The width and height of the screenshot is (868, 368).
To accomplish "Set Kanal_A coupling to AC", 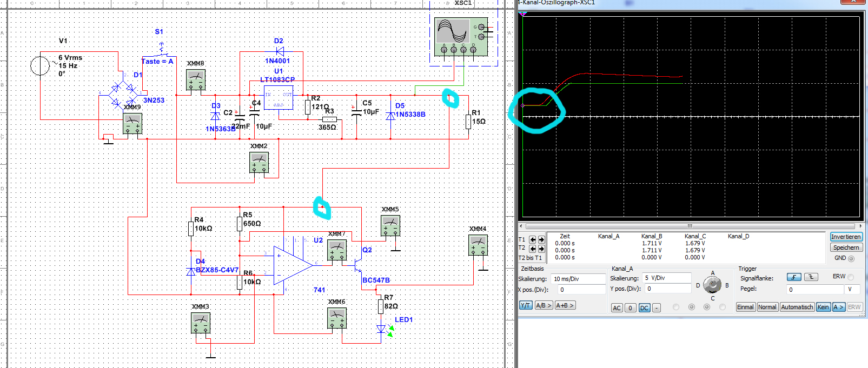I will pos(617,308).
